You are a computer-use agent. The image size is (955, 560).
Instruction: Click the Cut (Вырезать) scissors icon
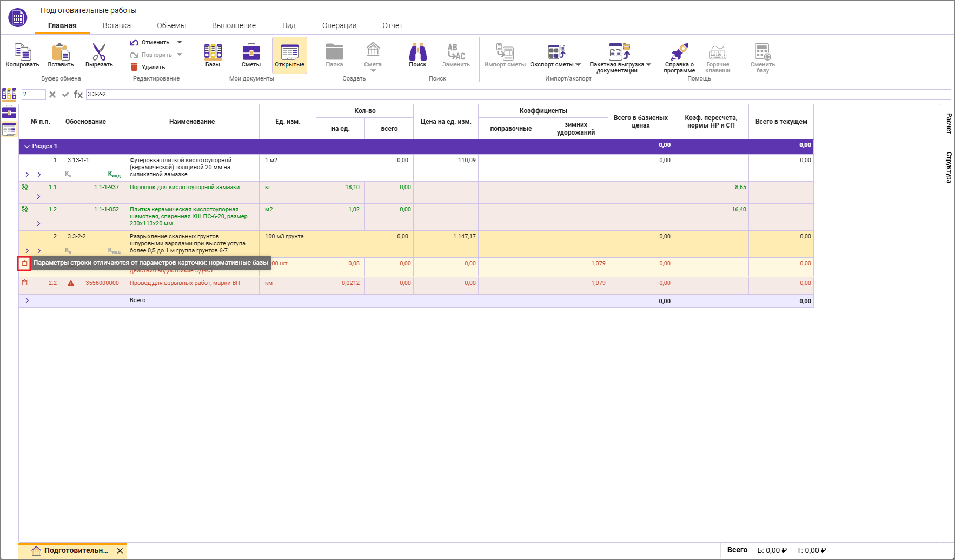click(x=99, y=53)
